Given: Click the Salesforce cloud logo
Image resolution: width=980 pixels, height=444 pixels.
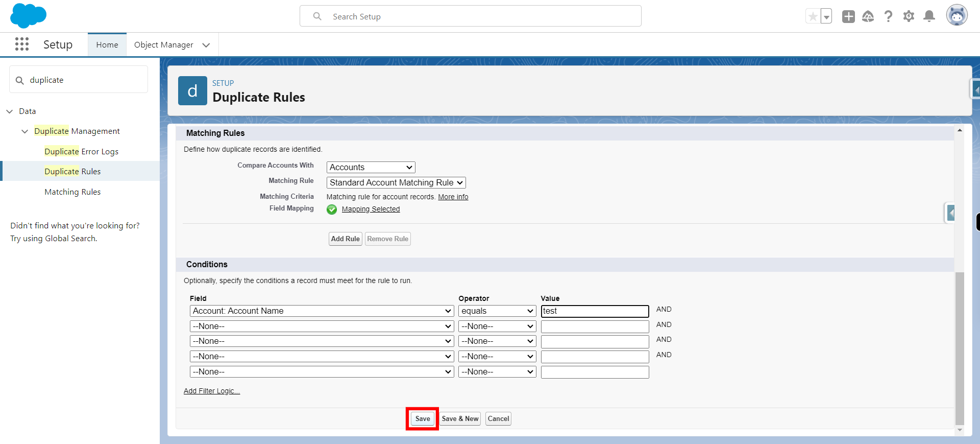Looking at the screenshot, I should (28, 15).
